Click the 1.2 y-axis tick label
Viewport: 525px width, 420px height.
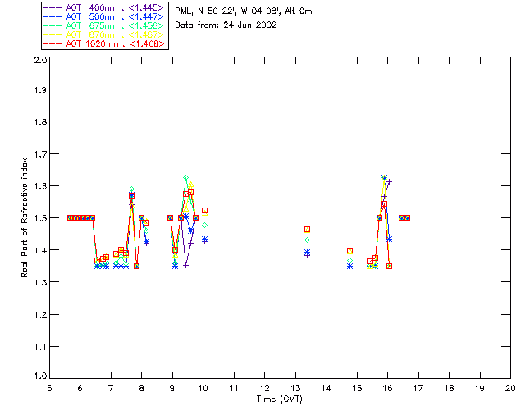click(x=40, y=315)
